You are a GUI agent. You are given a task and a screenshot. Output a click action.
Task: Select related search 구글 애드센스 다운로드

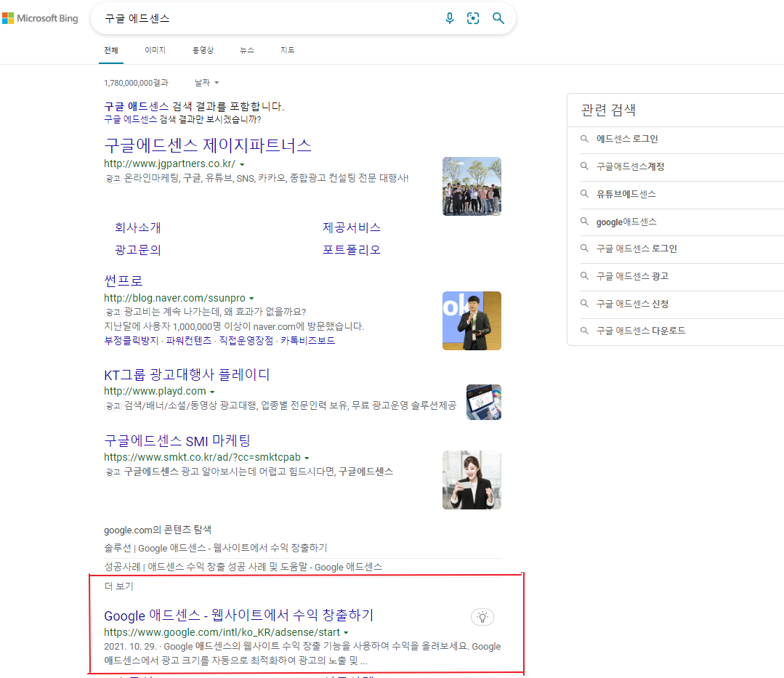641,331
